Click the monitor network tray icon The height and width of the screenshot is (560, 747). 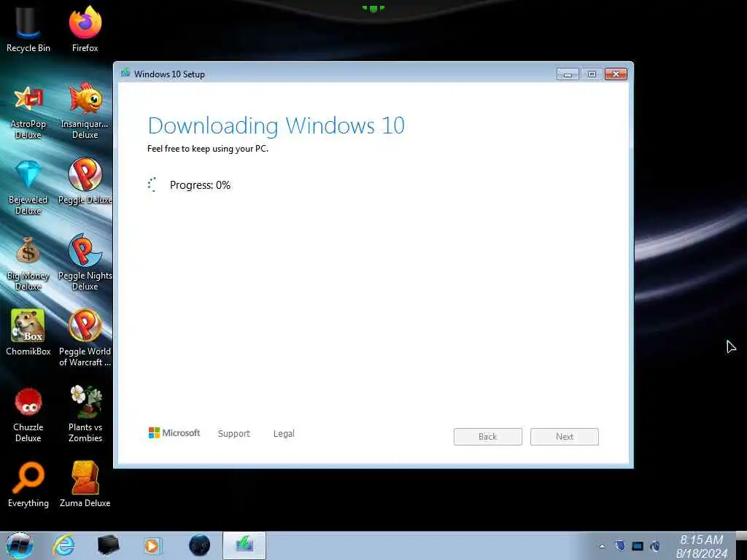point(638,546)
